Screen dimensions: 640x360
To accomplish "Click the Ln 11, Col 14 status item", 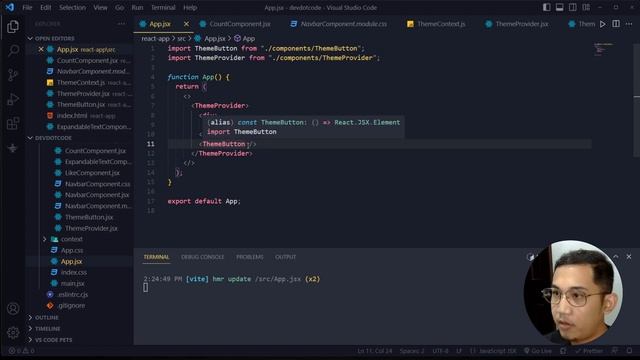I will tap(374, 351).
